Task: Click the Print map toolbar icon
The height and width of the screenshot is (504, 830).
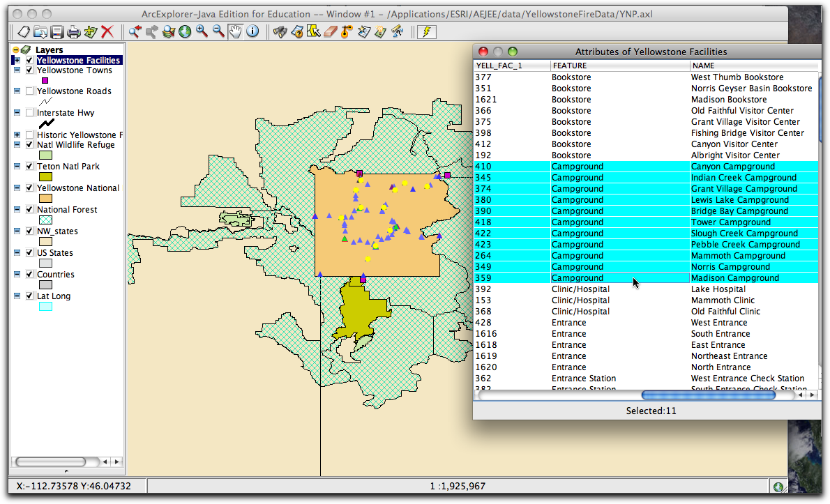Action: tap(74, 31)
